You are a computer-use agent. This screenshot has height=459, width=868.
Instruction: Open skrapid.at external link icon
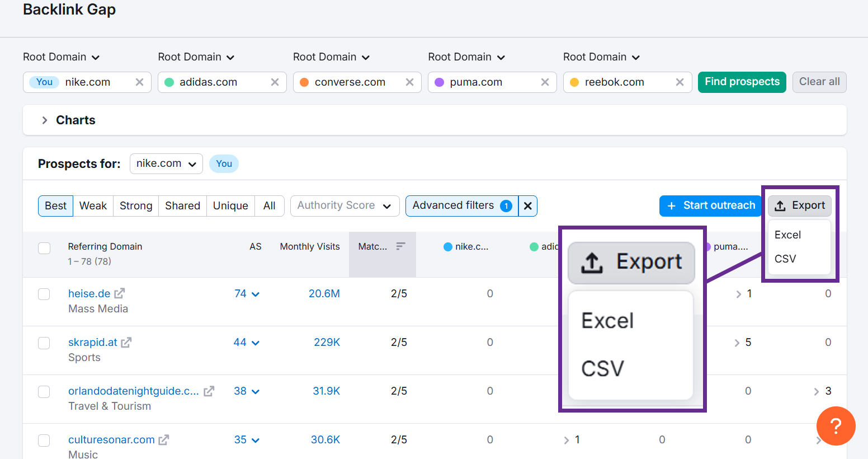pyautogui.click(x=126, y=342)
